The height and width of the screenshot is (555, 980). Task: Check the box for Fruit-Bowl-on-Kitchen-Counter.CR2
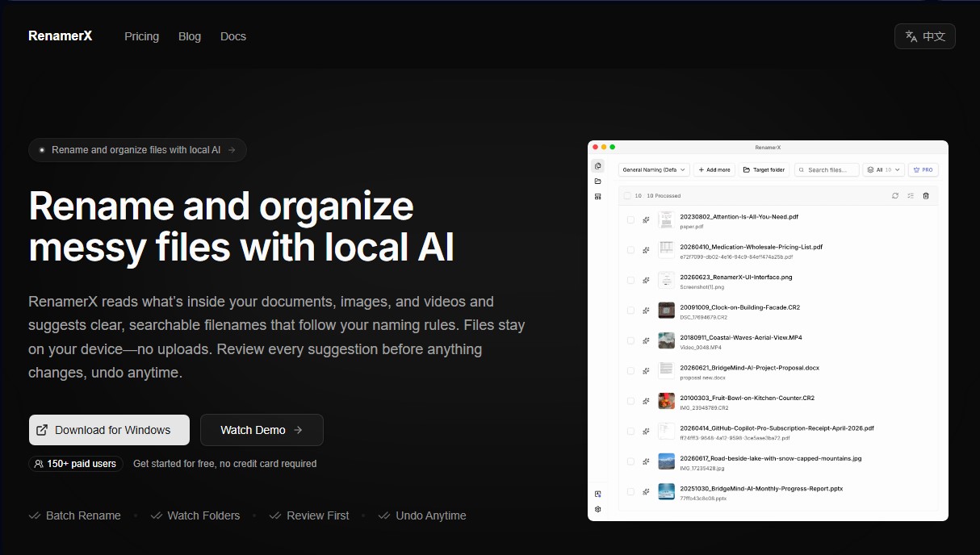click(630, 401)
